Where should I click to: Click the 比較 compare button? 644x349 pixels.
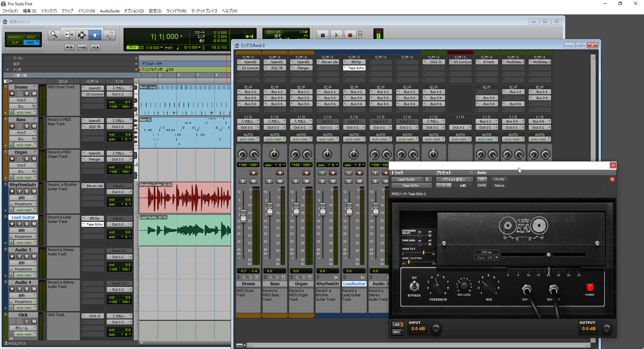click(463, 186)
